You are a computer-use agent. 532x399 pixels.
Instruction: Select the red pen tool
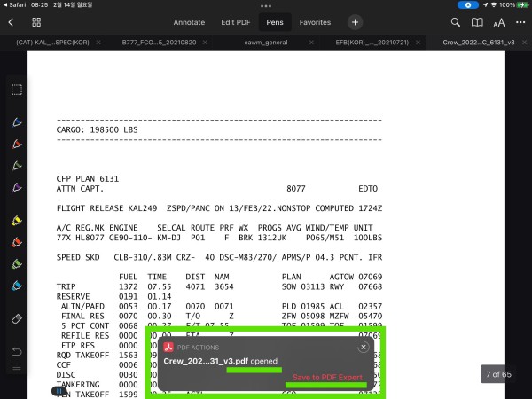[17, 144]
